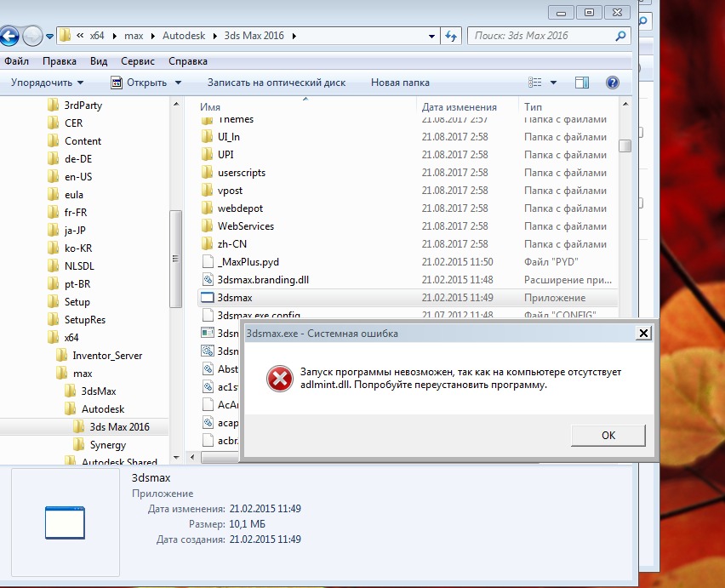Viewport: 725px width, 588px height.
Task: Open address bar history dropdown arrow
Action: click(431, 36)
